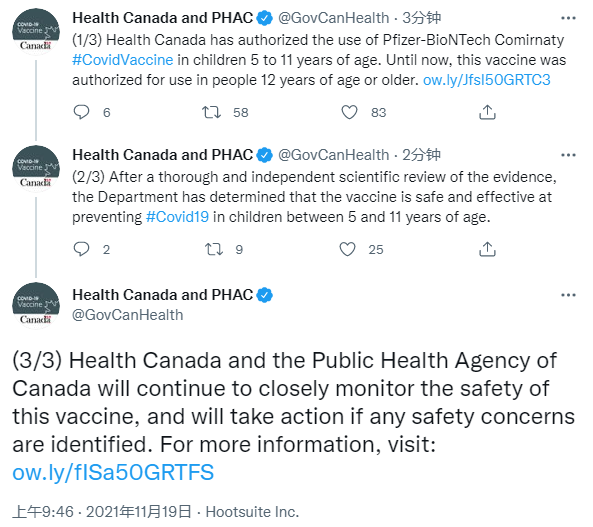
Task: Share the second (2/3) tweet
Action: click(x=487, y=249)
